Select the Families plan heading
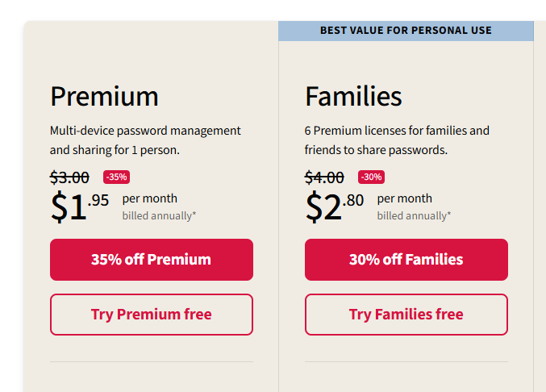Screen dimensions: 546x392 tap(353, 97)
